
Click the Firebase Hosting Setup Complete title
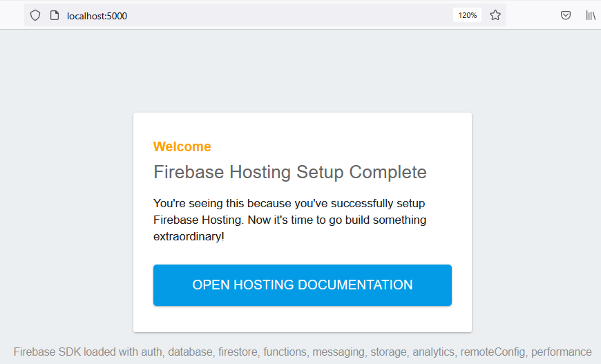pyautogui.click(x=290, y=172)
